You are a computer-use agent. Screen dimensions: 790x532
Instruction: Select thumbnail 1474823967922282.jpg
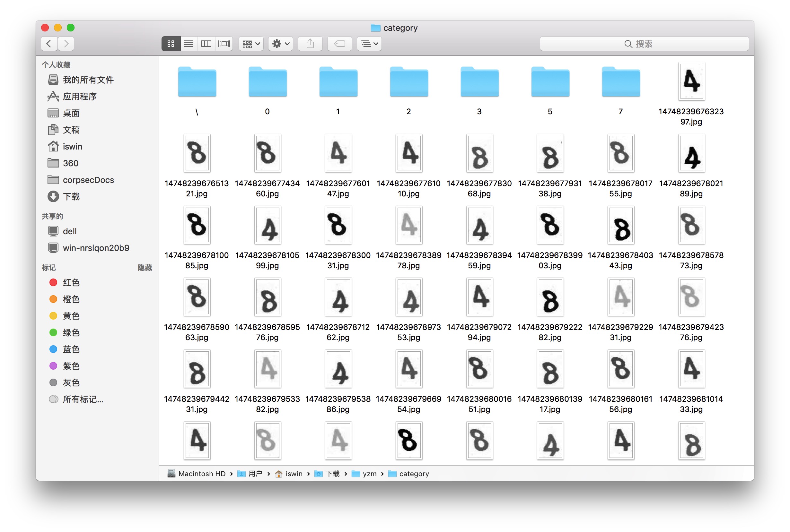(x=550, y=297)
